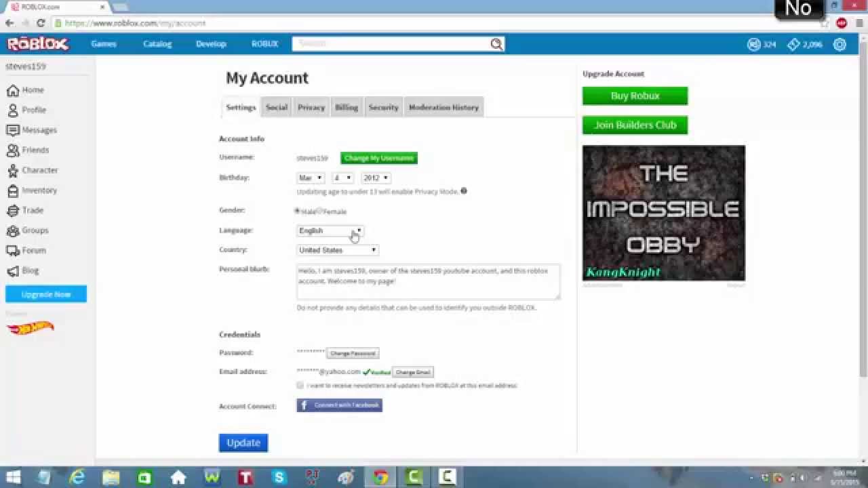The height and width of the screenshot is (488, 868).
Task: Click the steves159 username in sidebar
Action: coord(26,66)
